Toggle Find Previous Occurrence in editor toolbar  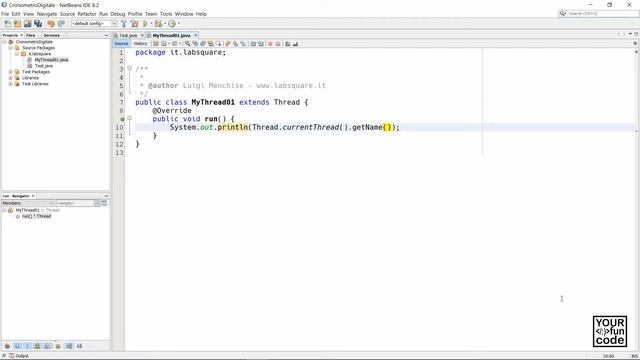point(195,44)
